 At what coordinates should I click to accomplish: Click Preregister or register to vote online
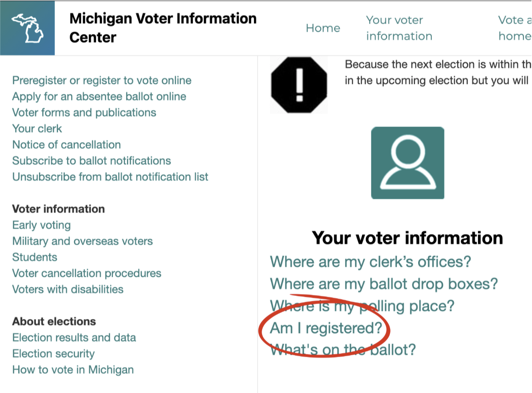[102, 80]
